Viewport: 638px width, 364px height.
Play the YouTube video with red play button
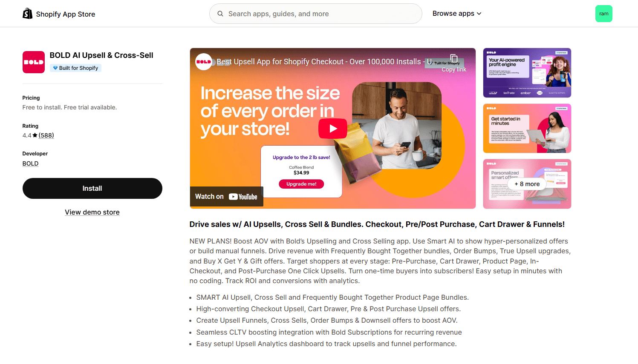click(333, 129)
